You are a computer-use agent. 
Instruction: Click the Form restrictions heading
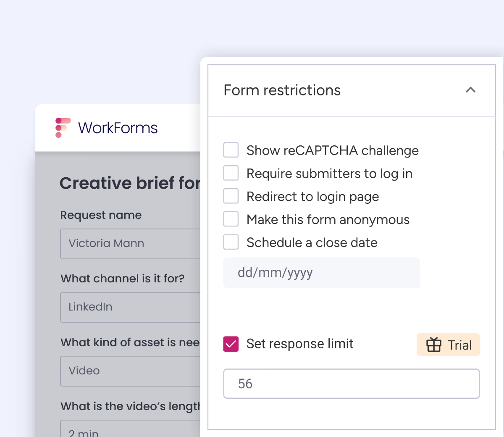282,90
